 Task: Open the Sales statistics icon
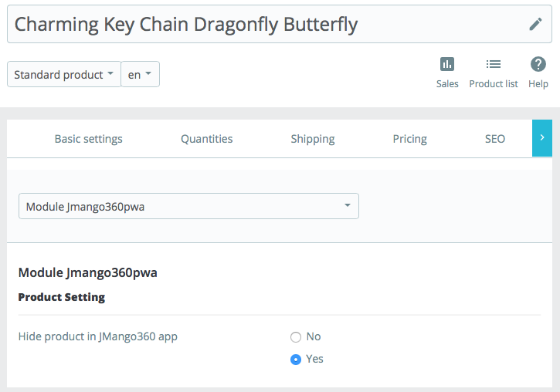point(447,64)
